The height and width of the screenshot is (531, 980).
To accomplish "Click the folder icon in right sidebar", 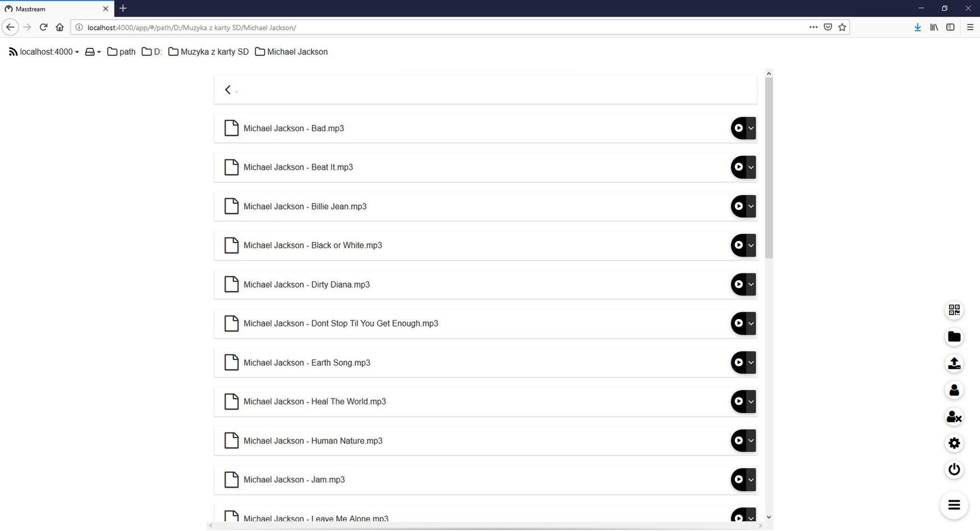I will (x=954, y=337).
